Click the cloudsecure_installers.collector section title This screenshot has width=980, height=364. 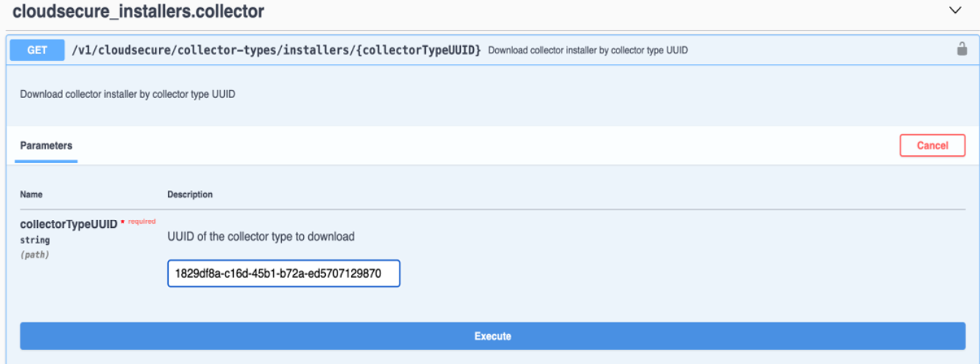click(138, 12)
